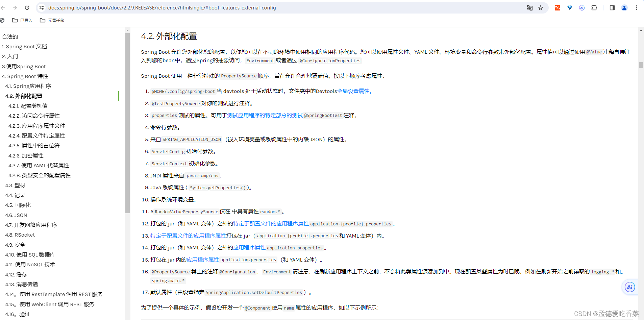644x320 pixels.
Task: Open the circular AI extension icon
Action: pos(582,8)
